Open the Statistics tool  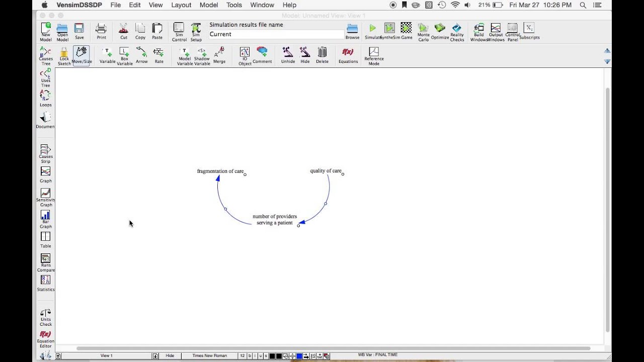46,284
